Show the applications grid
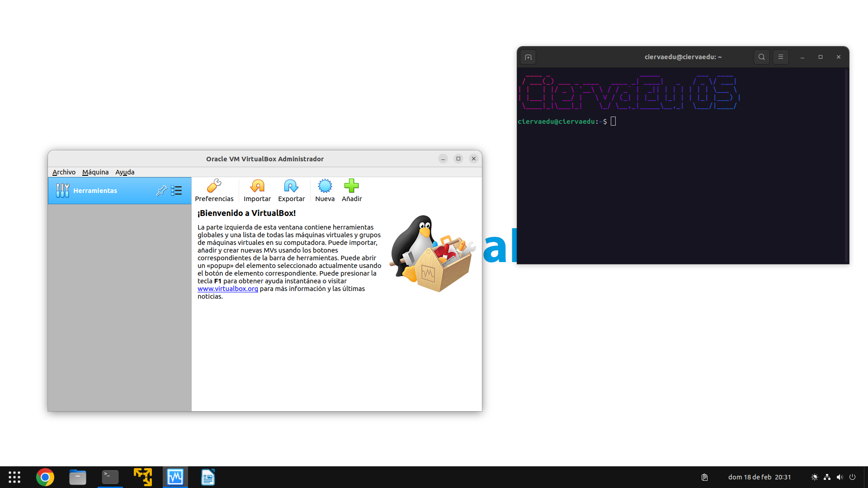The width and height of the screenshot is (868, 488). click(x=14, y=477)
